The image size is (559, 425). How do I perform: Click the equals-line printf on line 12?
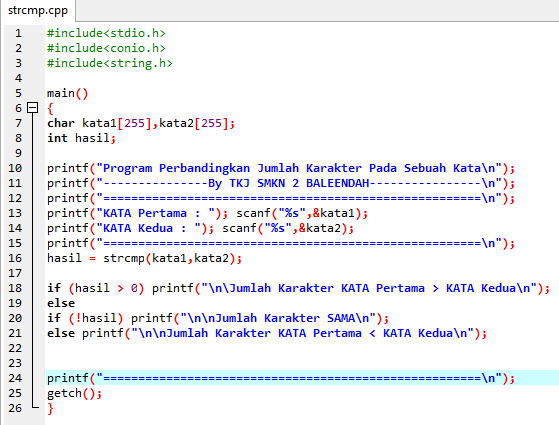coord(281,198)
